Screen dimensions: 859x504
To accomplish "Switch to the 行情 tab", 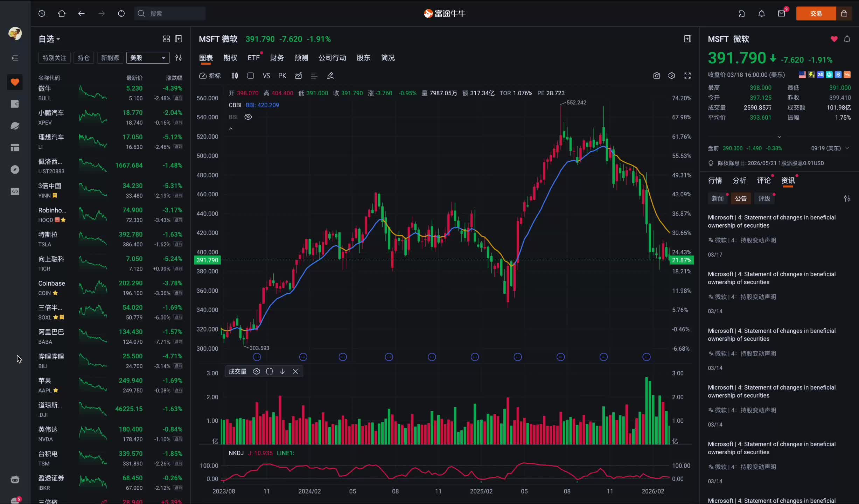I will coord(715,181).
